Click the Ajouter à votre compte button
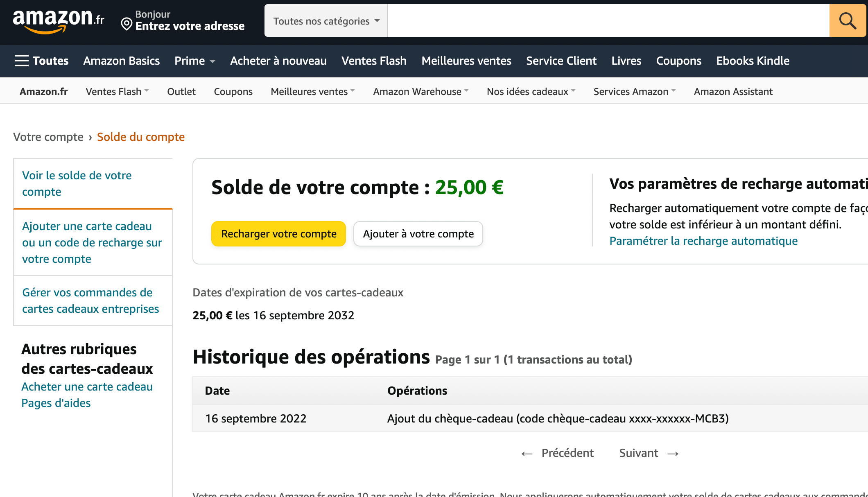Image resolution: width=868 pixels, height=497 pixels. (x=418, y=234)
